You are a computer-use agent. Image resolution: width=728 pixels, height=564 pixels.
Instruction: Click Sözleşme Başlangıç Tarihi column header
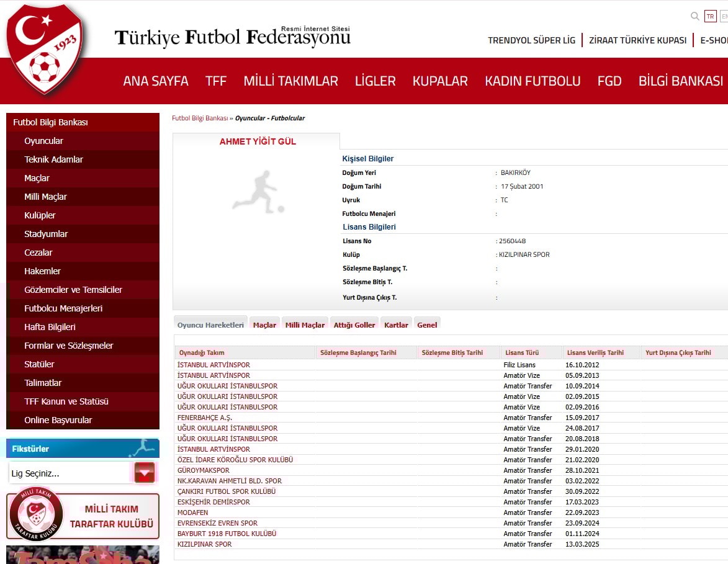pos(366,353)
